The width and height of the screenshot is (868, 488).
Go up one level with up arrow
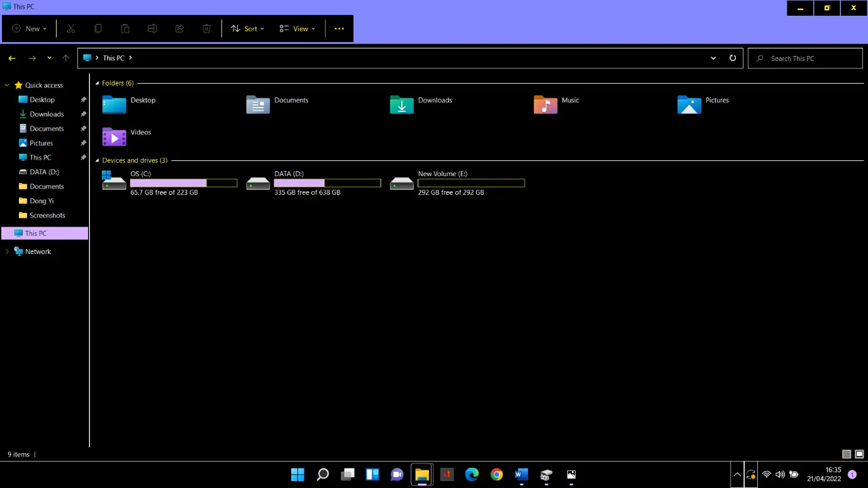click(x=65, y=58)
